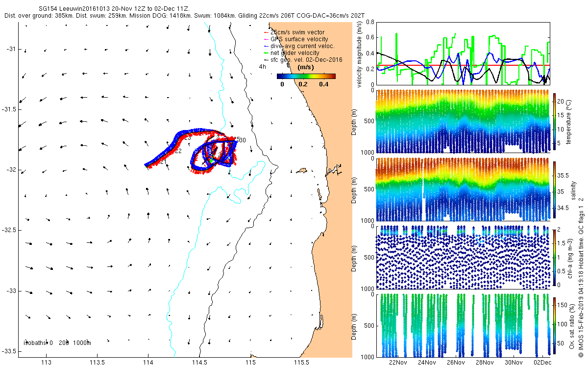Select the 'GPS surface velocity' legend entry
This screenshot has height=368, width=588.
[296, 39]
